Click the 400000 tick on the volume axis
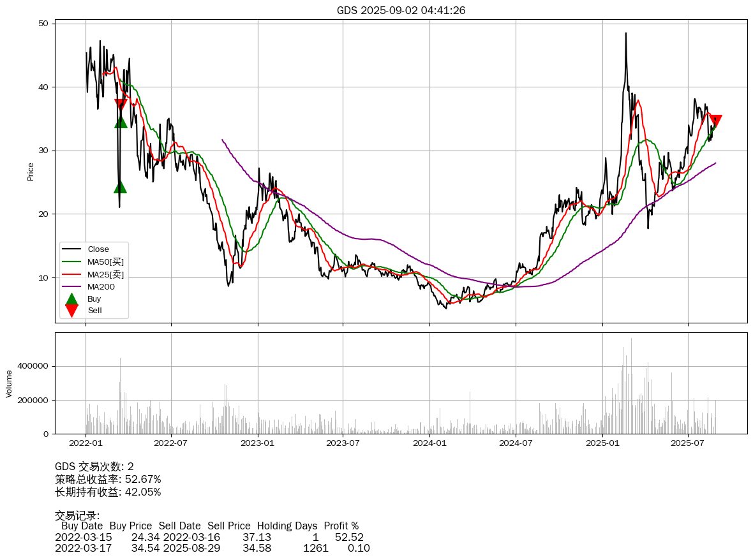Screen dimensions: 753x560 click(34, 367)
